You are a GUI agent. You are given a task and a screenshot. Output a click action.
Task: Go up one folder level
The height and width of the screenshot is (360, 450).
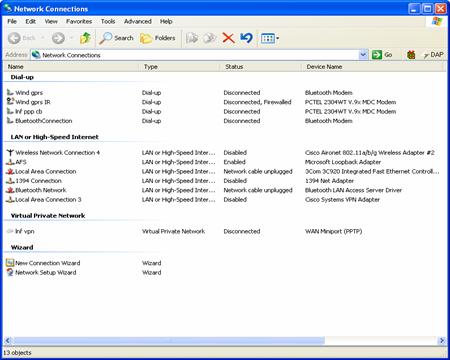(85, 38)
